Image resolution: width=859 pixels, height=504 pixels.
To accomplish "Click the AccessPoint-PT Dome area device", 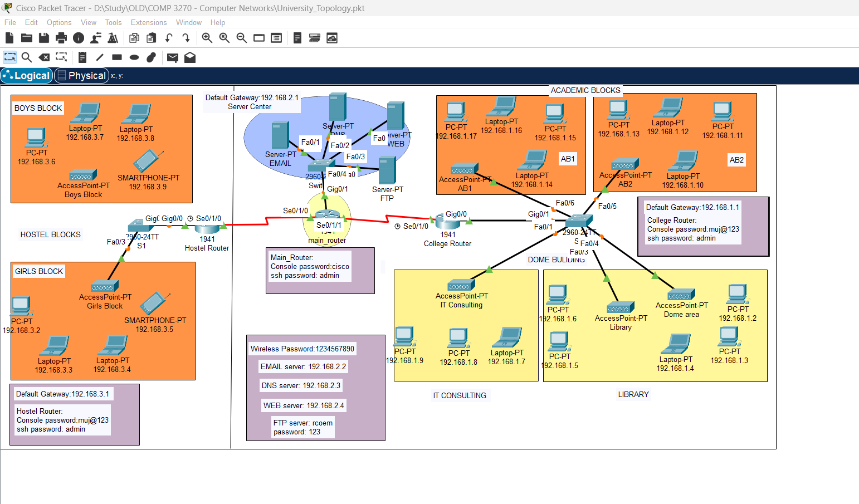I will (681, 294).
